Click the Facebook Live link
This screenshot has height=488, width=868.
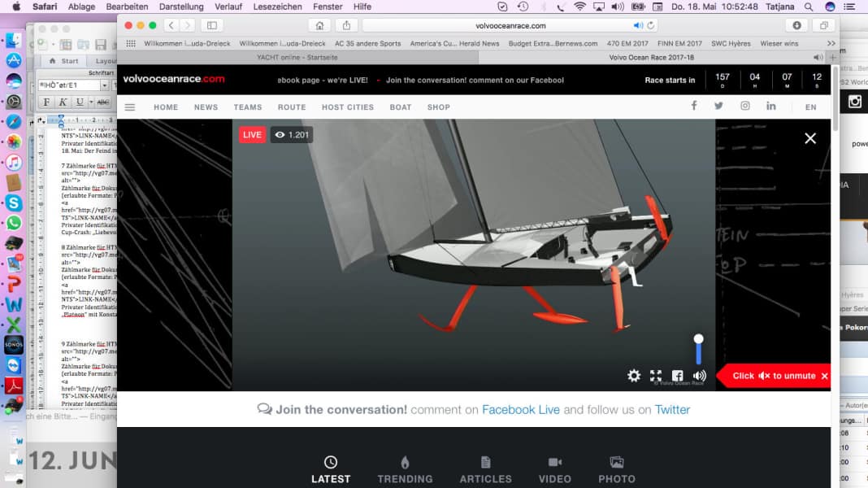click(x=521, y=409)
